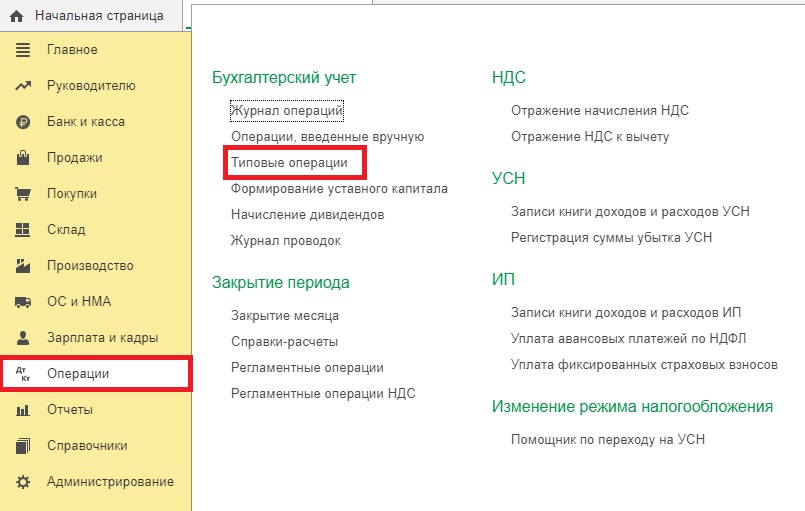Open Регламентные операции link

pyautogui.click(x=308, y=368)
